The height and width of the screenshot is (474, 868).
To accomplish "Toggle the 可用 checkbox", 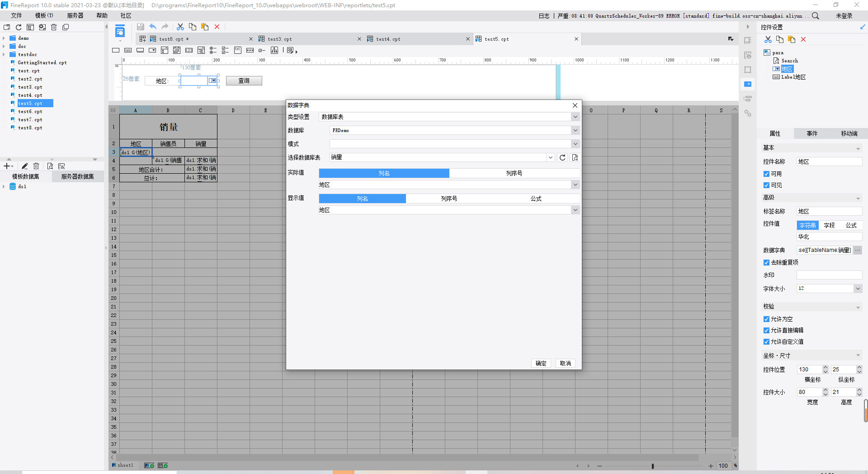I will tap(766, 174).
